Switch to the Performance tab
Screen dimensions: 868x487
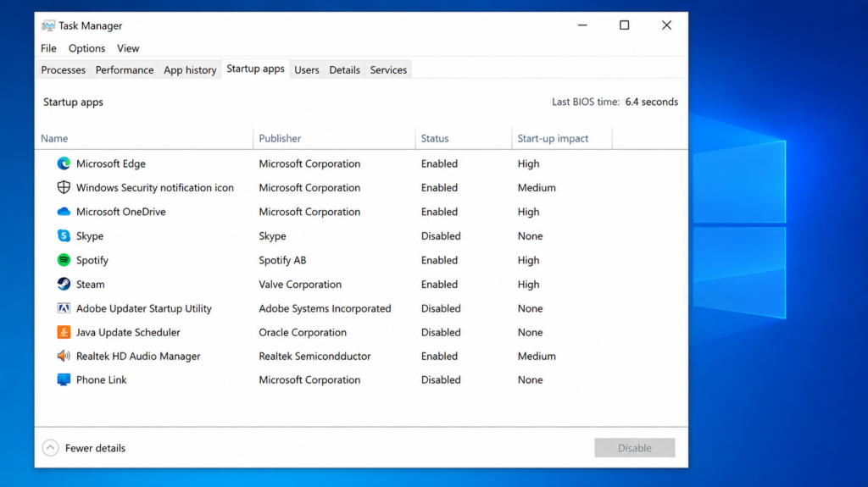pos(125,69)
